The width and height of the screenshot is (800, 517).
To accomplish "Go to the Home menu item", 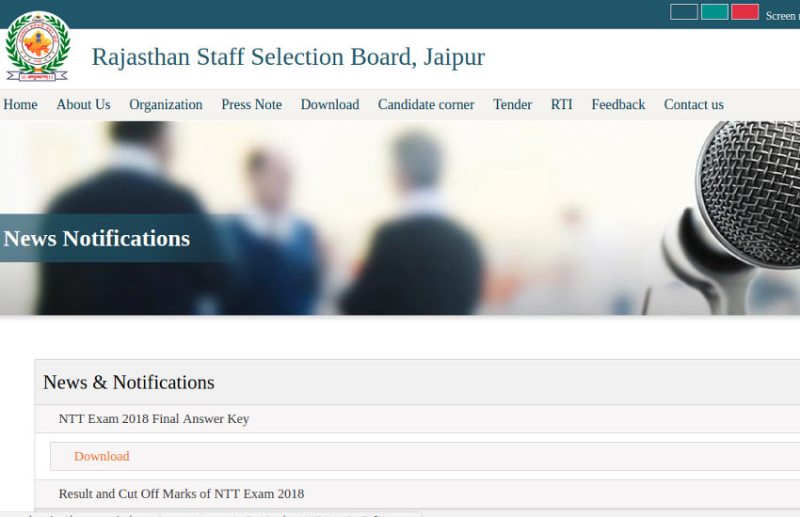I will tap(20, 104).
